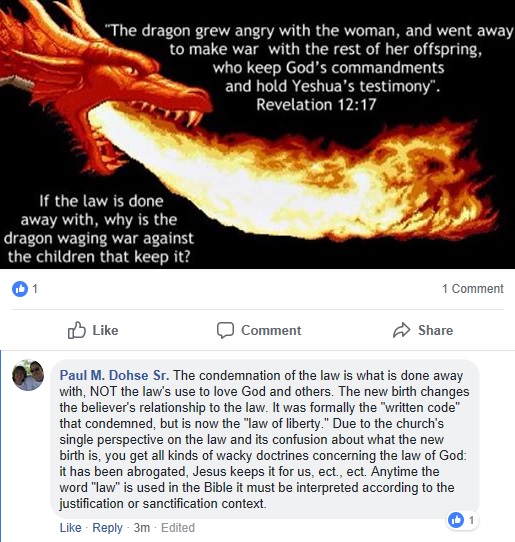Click the thumbs-up Like icon under the post
This screenshot has height=542, width=515.
click(76, 330)
